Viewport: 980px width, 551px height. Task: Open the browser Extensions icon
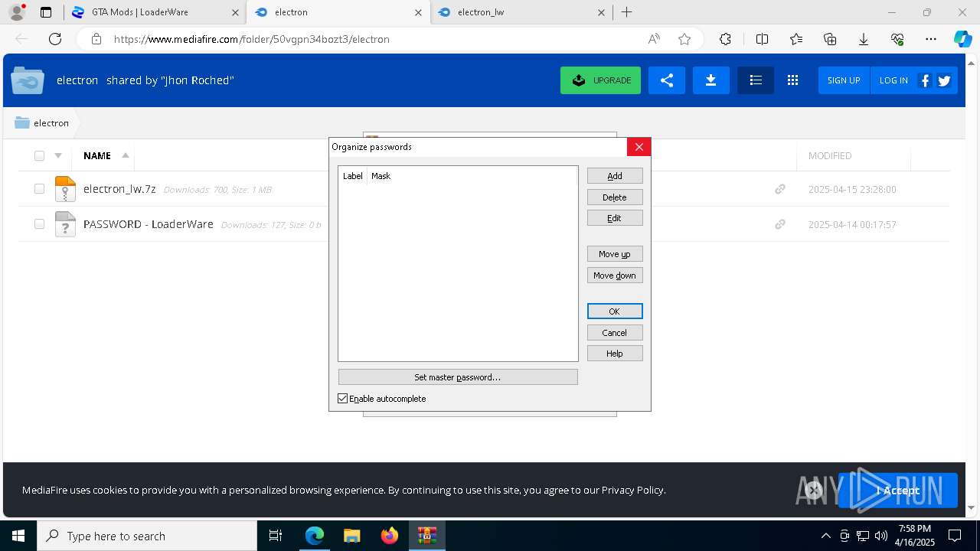[725, 39]
